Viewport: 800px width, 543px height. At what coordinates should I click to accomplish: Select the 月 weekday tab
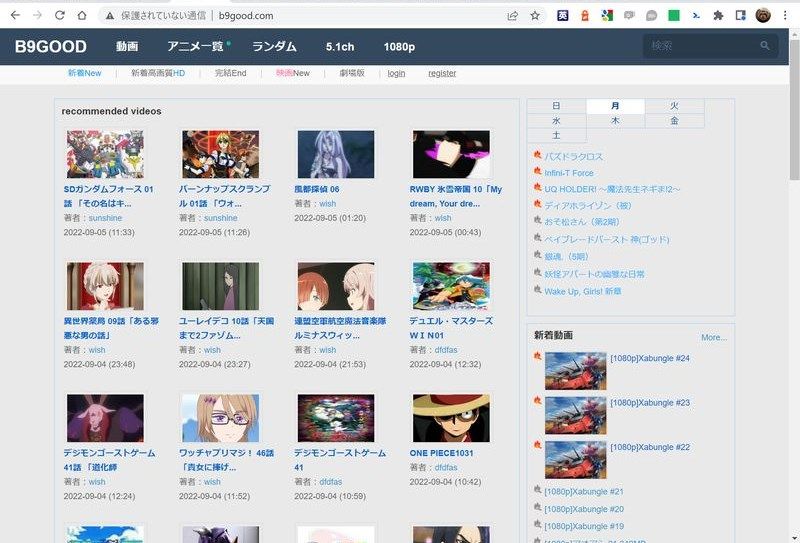point(615,106)
